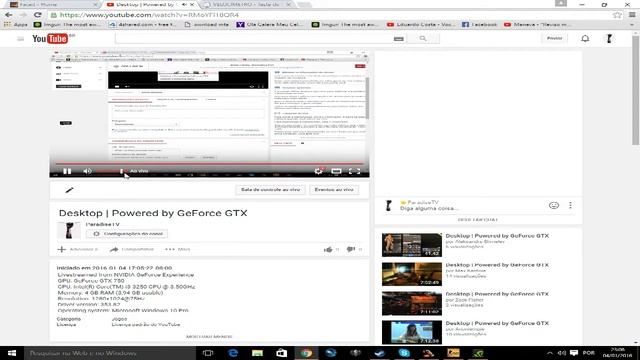Click the browser back arrow
640x360 pixels.
click(9, 15)
